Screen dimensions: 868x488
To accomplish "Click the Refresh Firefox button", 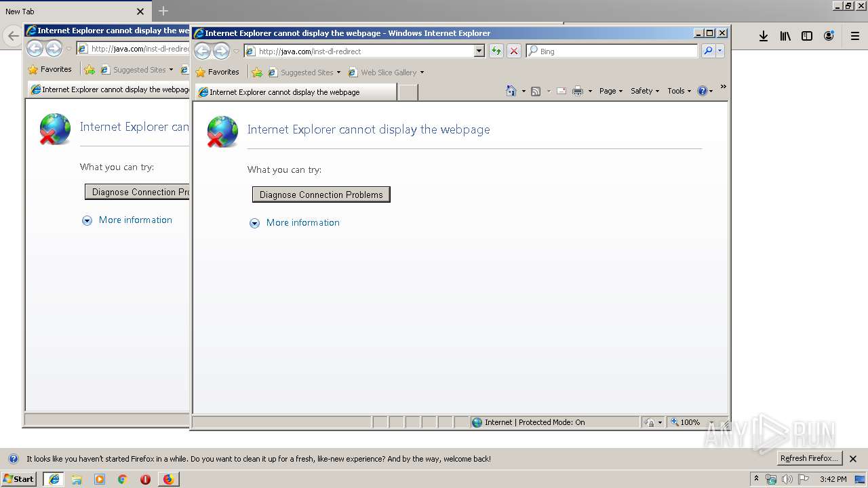I will pyautogui.click(x=810, y=458).
